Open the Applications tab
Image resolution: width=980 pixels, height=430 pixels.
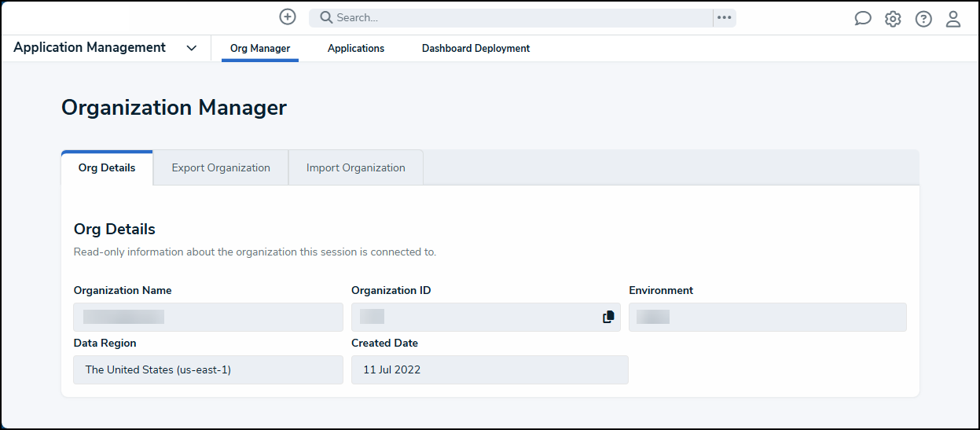[356, 49]
